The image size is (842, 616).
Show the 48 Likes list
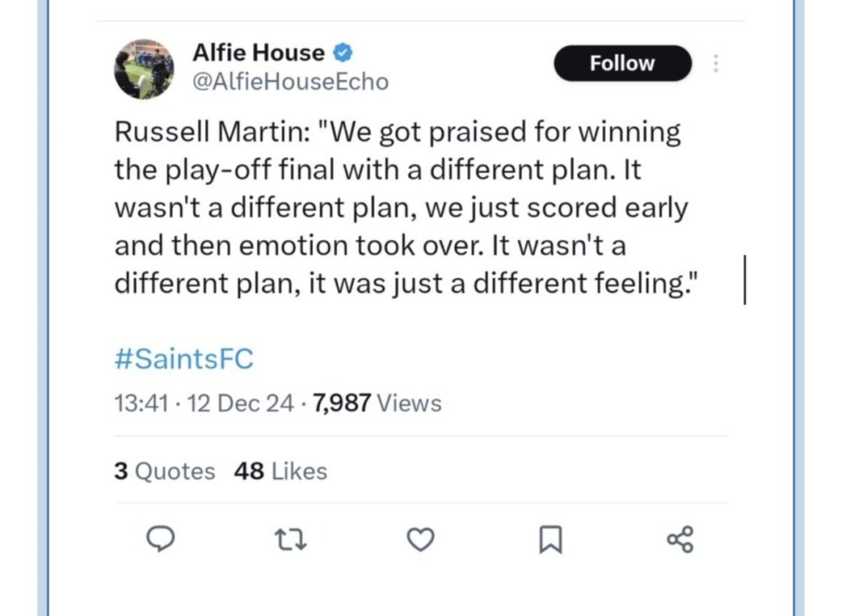click(280, 471)
